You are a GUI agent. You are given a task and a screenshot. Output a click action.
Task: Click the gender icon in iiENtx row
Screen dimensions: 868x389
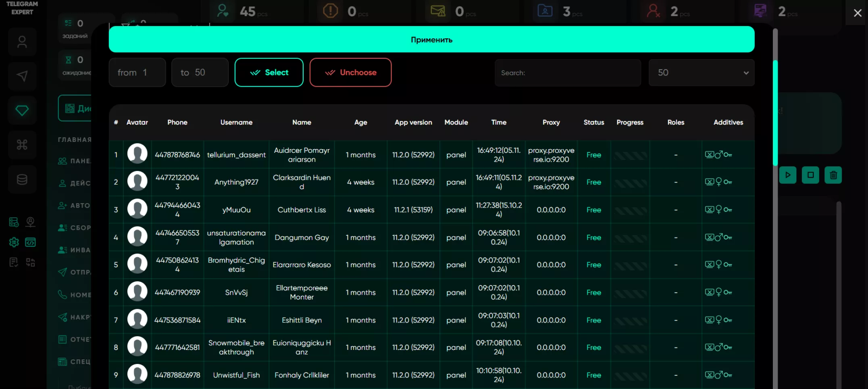718,320
